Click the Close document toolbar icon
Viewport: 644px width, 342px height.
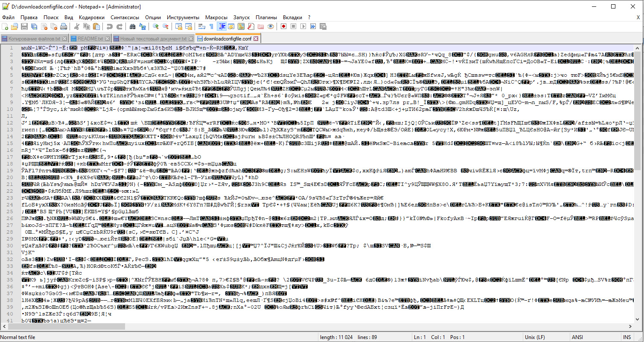coord(44,26)
